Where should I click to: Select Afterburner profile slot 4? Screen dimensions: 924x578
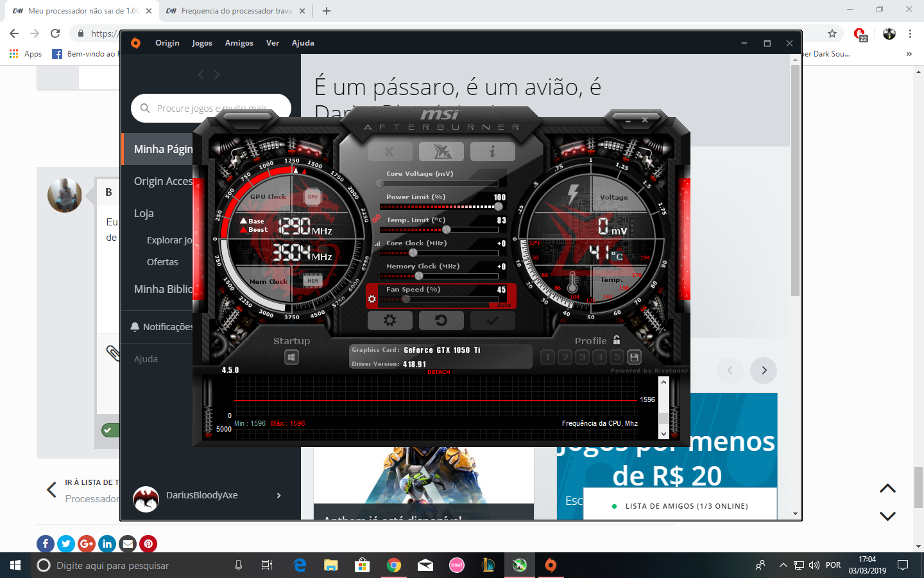click(599, 357)
